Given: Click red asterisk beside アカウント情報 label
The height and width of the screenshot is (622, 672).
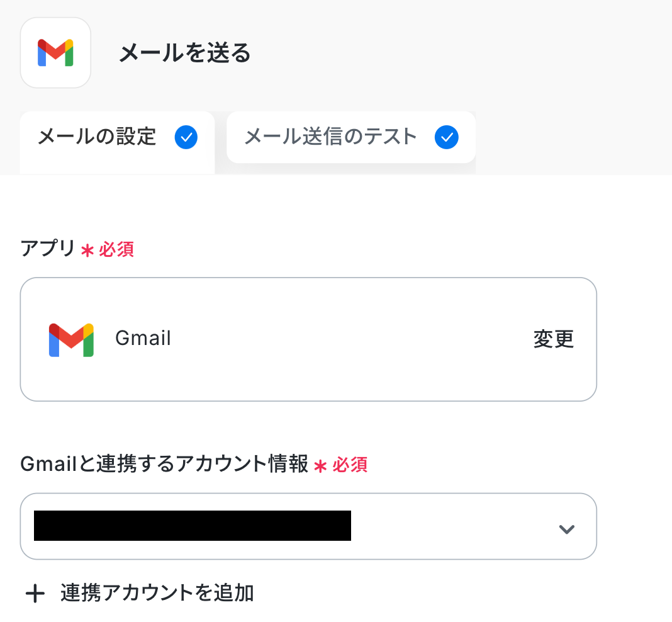Looking at the screenshot, I should (321, 466).
